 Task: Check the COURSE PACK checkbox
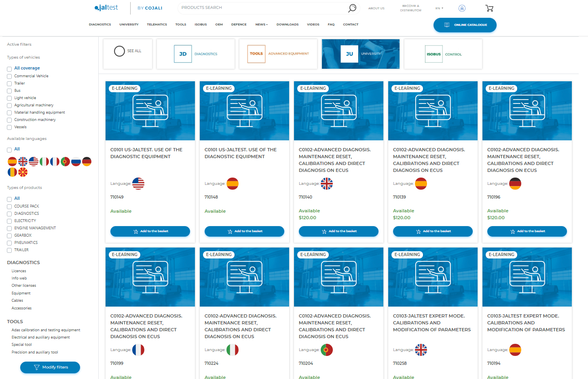(9, 207)
